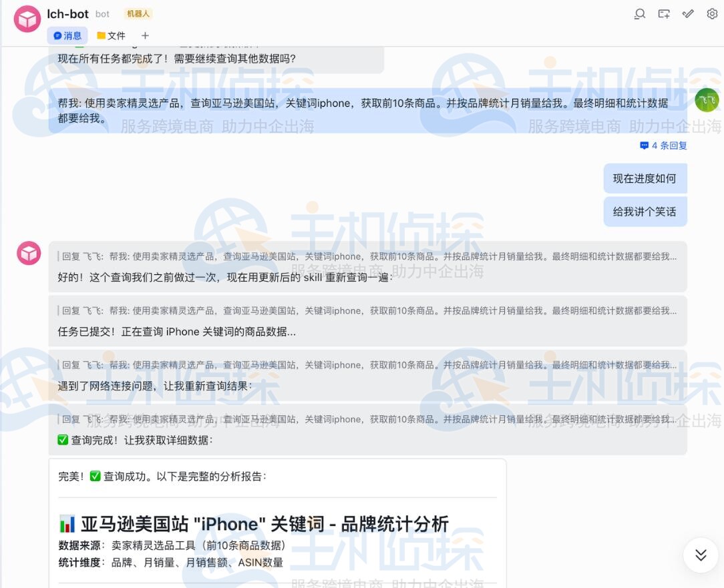Viewport: 724px width, 588px height.
Task: Jump to latest messages double-chevron button
Action: pyautogui.click(x=701, y=555)
